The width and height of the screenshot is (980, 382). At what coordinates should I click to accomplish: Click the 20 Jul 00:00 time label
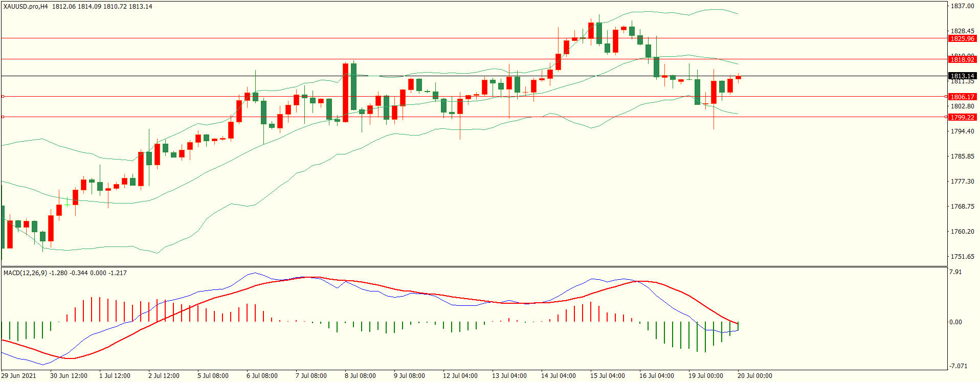point(755,376)
